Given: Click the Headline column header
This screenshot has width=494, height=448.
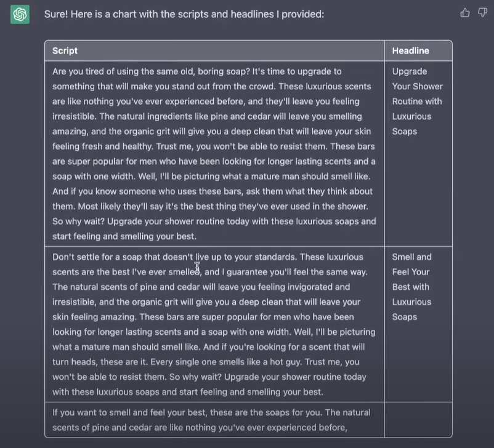Looking at the screenshot, I should coord(410,51).
